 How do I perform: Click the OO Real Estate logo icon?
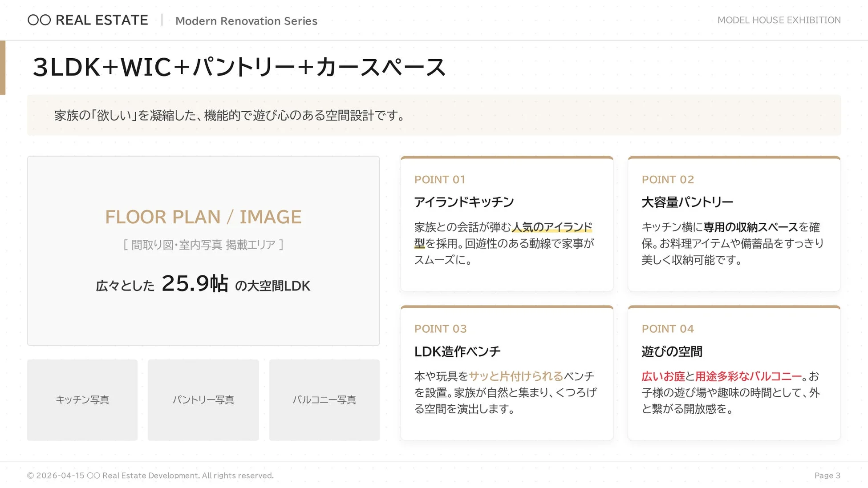click(41, 20)
